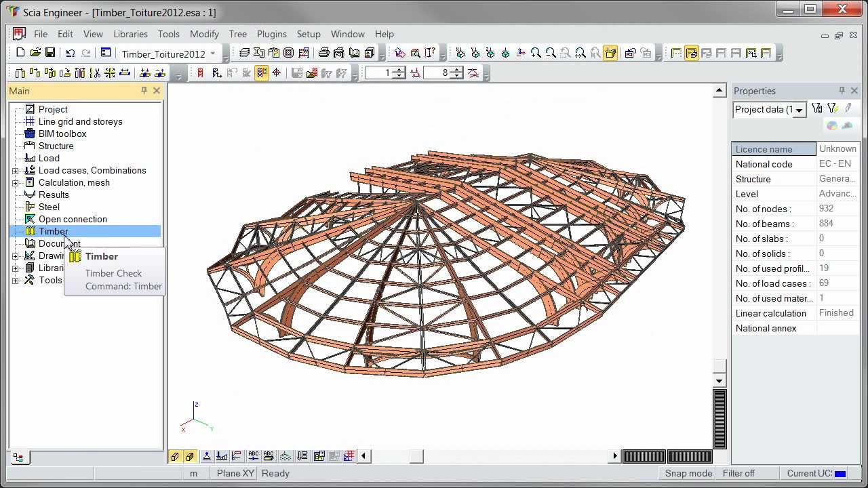Expand the Tools tree node
This screenshot has width=868, height=488.
[15, 281]
